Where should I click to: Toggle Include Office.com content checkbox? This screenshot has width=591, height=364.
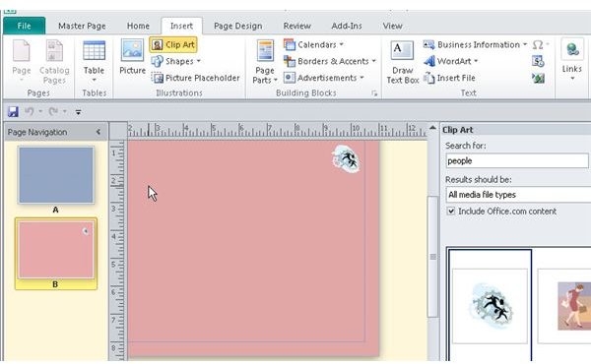tap(451, 211)
